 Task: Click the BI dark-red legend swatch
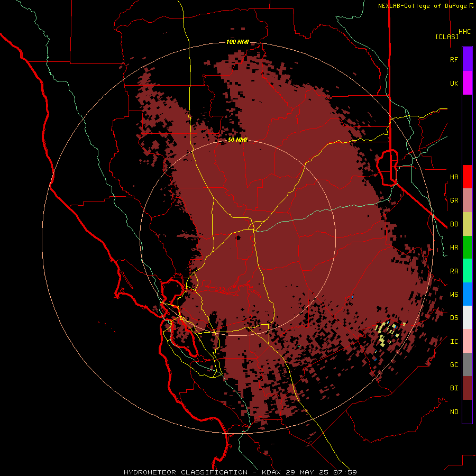467,388
